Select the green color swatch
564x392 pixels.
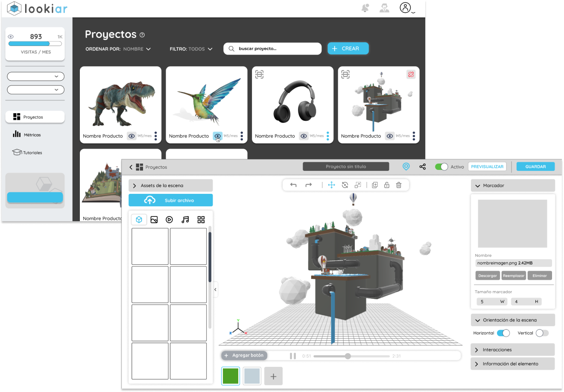(231, 376)
